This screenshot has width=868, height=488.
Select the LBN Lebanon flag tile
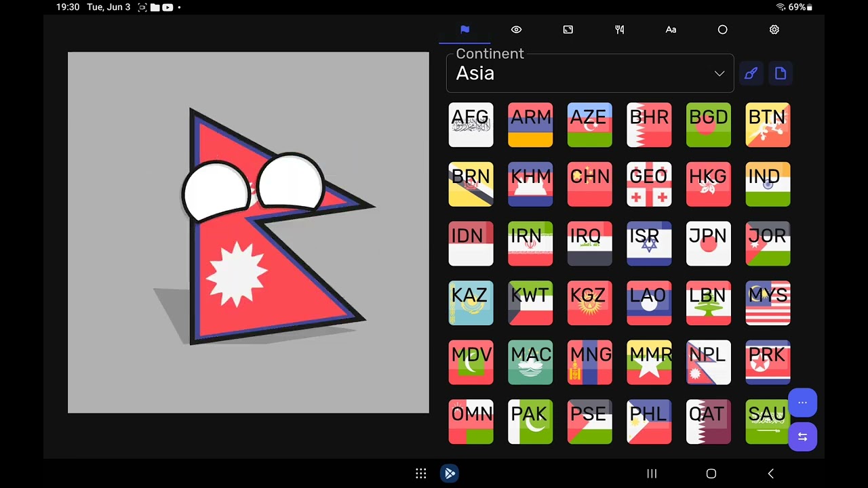(x=709, y=303)
